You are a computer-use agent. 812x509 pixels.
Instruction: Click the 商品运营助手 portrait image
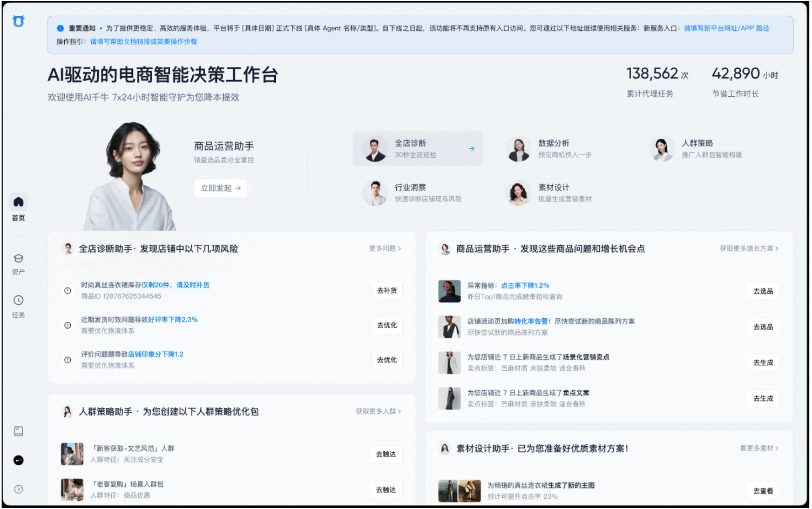[130, 176]
